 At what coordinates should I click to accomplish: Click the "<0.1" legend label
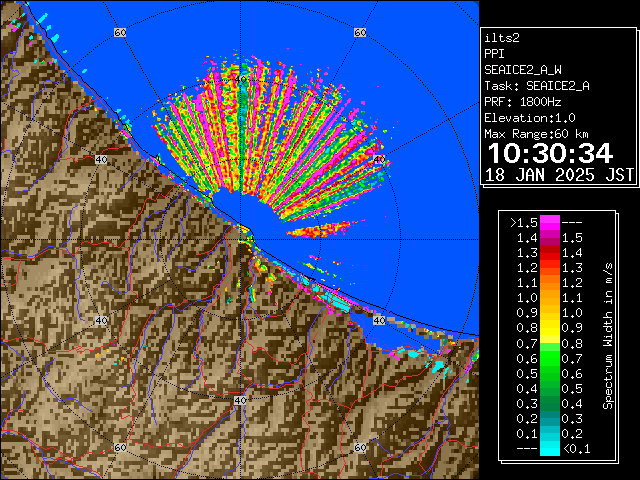pos(577,449)
